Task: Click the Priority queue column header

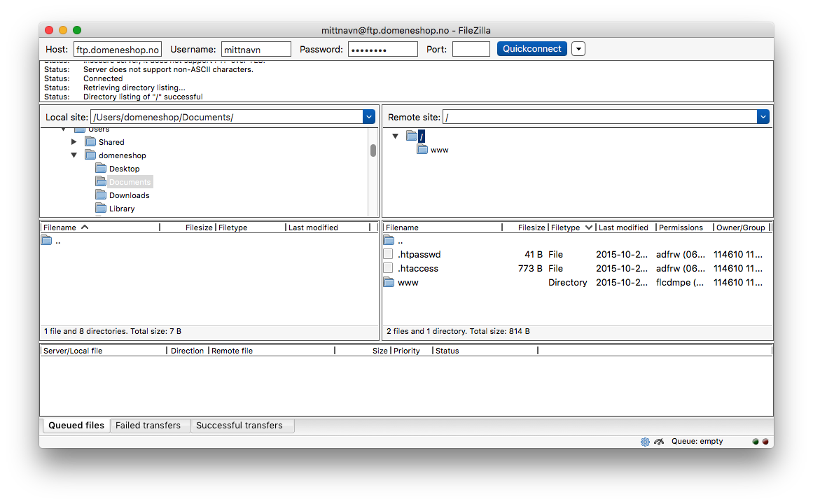Action: coord(412,351)
